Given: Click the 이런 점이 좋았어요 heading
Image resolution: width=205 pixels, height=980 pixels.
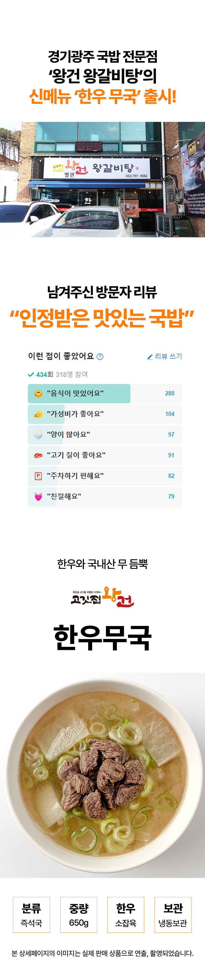Looking at the screenshot, I should click(61, 356).
